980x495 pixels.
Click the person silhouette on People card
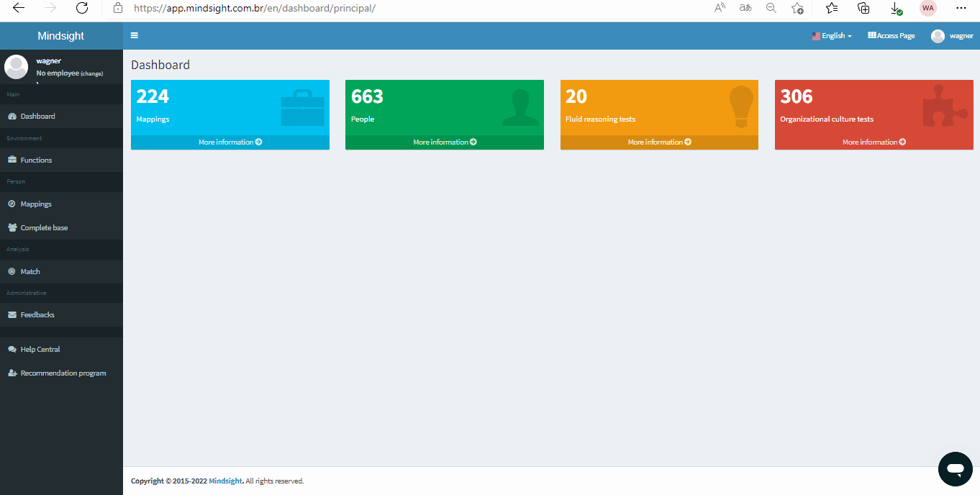point(520,107)
